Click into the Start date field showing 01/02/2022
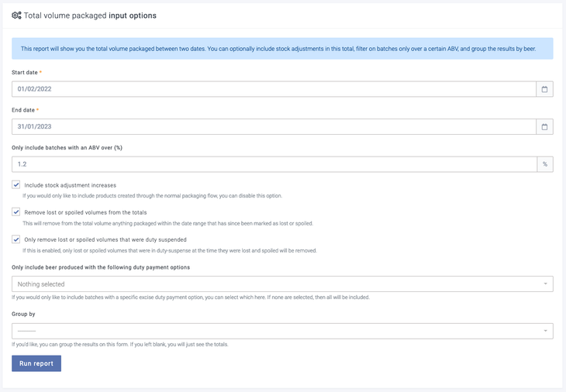Viewport: 566px width, 392px height. [x=273, y=89]
